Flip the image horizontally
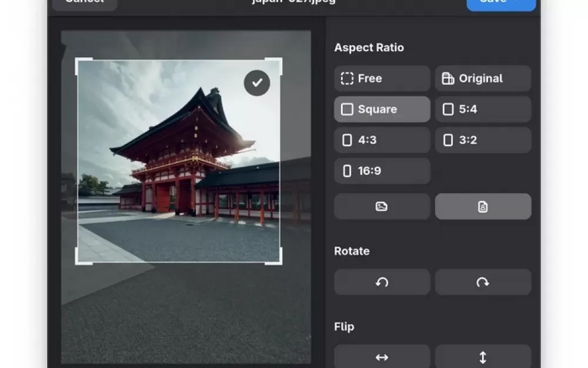The height and width of the screenshot is (368, 588). point(382,357)
